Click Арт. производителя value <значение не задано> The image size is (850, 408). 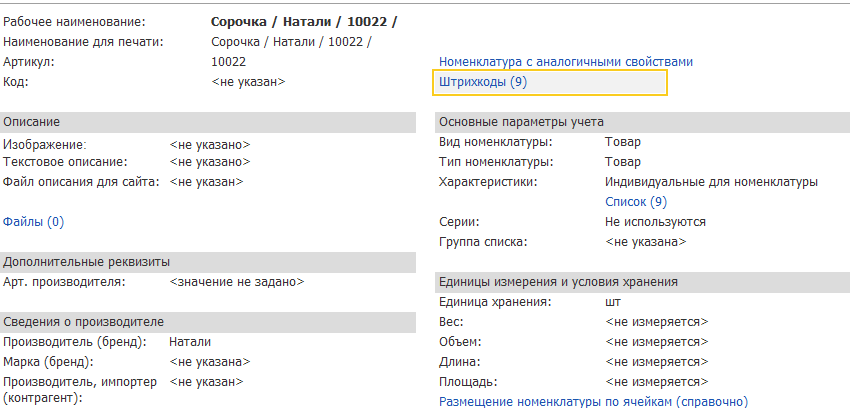(237, 282)
